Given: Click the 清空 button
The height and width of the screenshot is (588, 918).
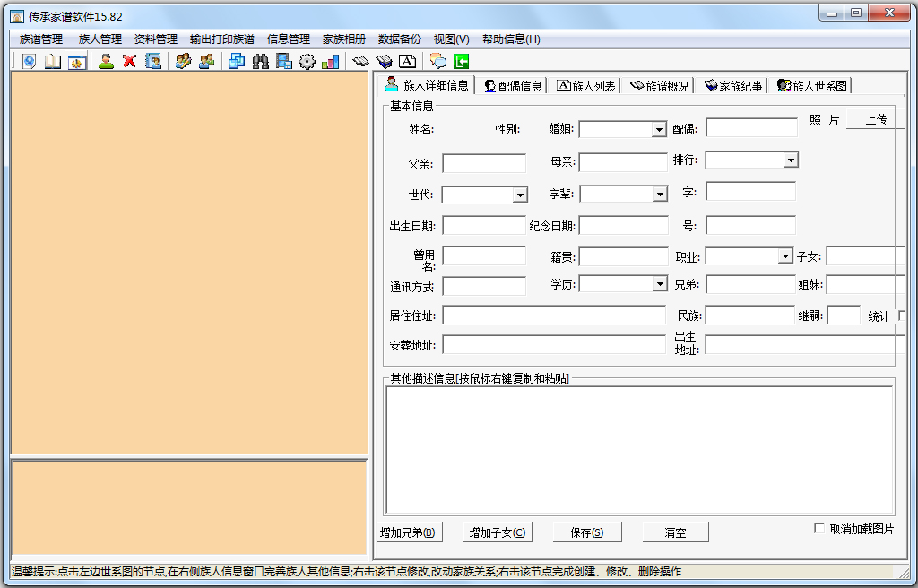Looking at the screenshot, I should pyautogui.click(x=675, y=532).
